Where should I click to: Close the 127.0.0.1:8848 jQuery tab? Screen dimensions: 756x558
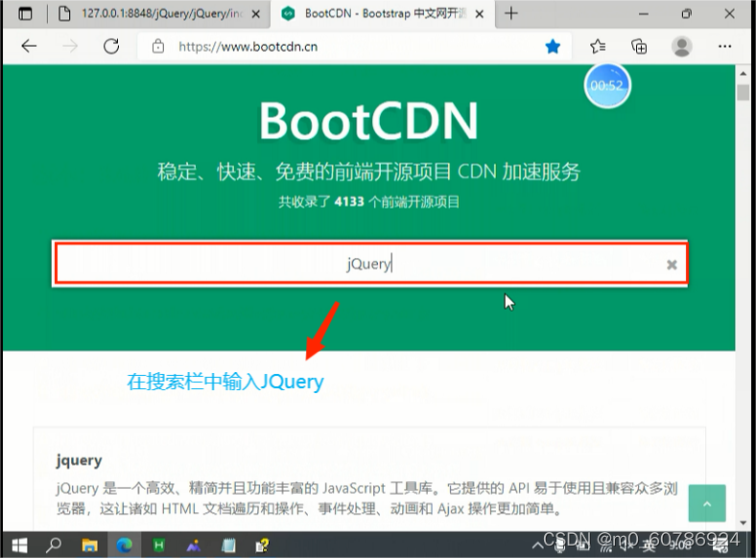[256, 14]
